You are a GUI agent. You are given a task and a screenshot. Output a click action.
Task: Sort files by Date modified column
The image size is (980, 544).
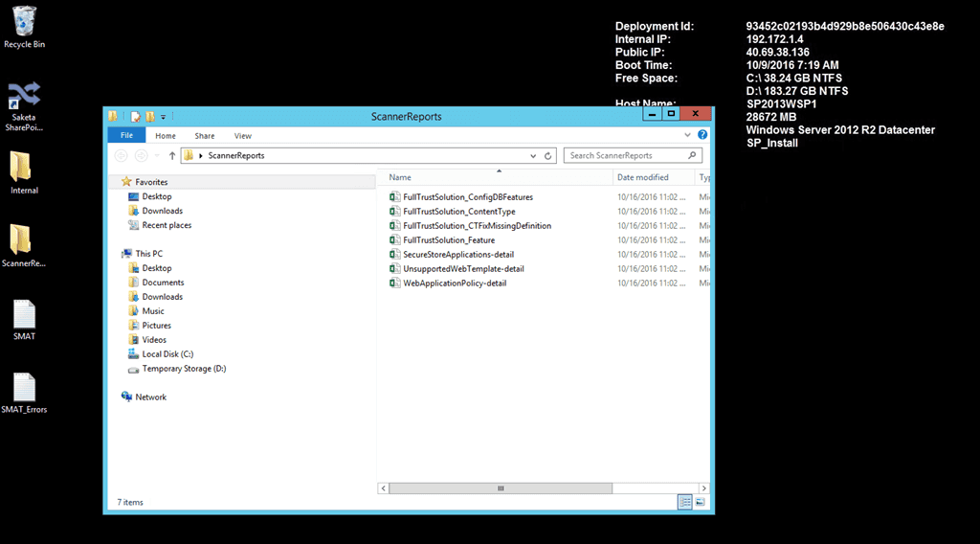[x=642, y=177]
